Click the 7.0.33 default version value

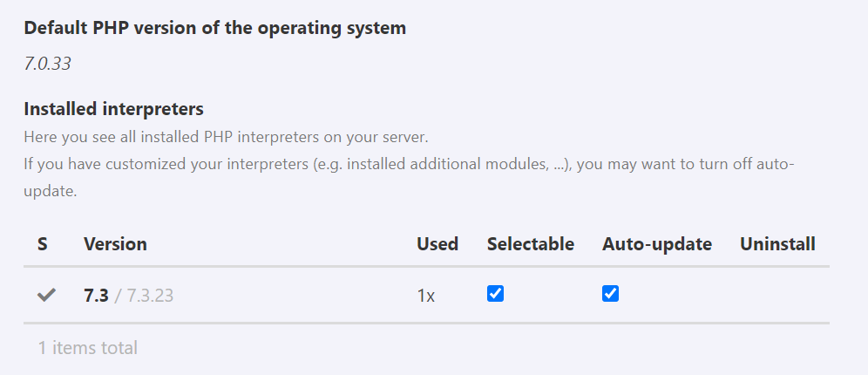(x=47, y=64)
